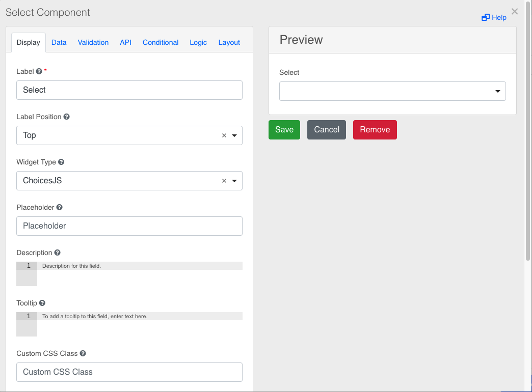The image size is (532, 392).
Task: Click the 'Widget Type' field label
Action: (36, 162)
